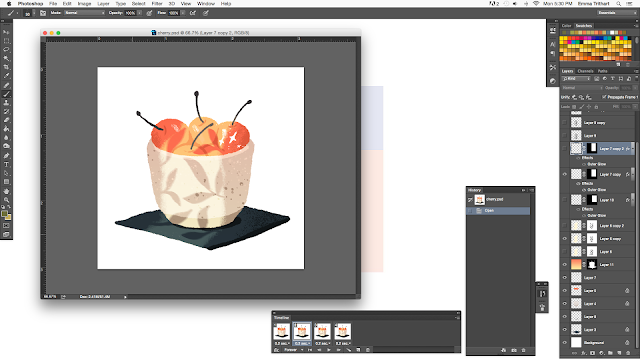Pick the white swatch in Swatches top row
The height and width of the screenshot is (360, 640).
point(612,32)
